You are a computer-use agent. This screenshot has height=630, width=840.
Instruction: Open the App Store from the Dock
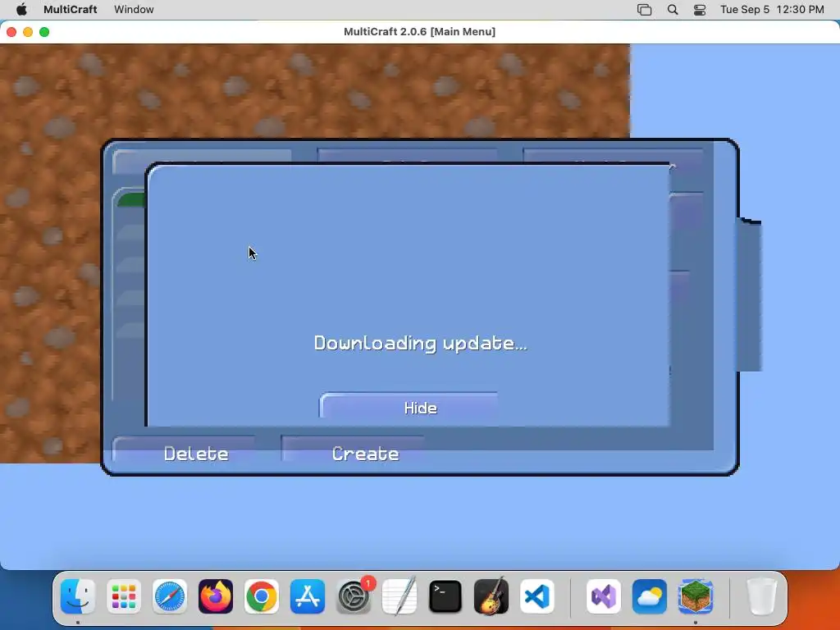308,596
